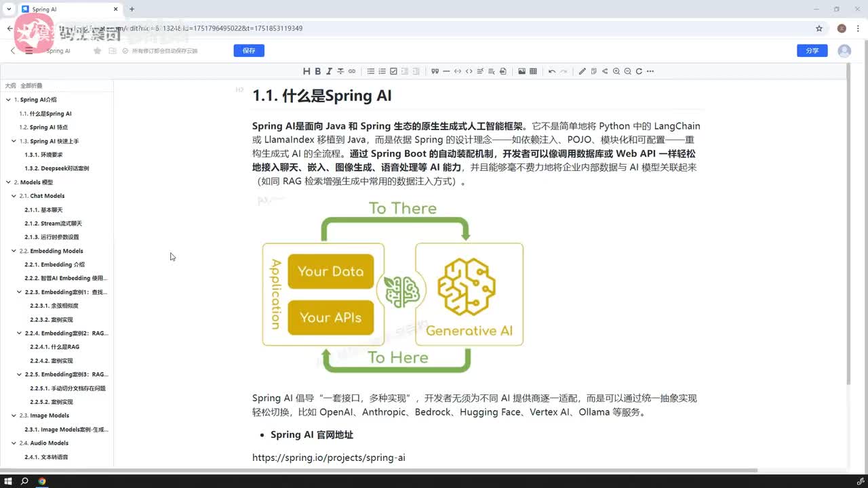This screenshot has height=488, width=868.
Task: Click the back arrow beside the document title
Action: (13, 51)
